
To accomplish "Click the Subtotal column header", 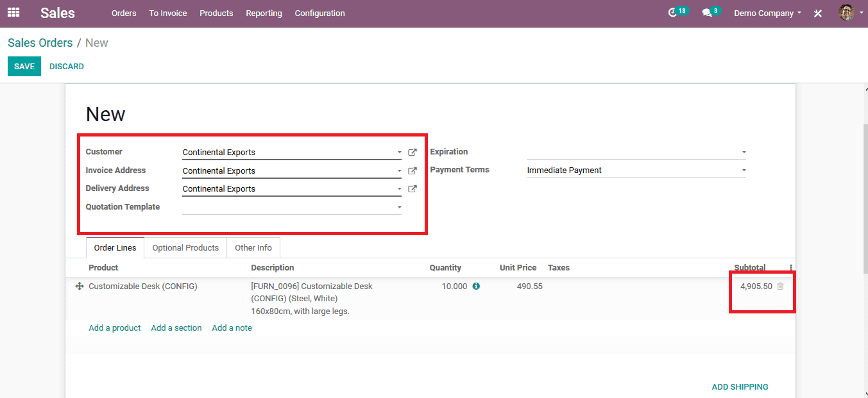I will (x=750, y=268).
